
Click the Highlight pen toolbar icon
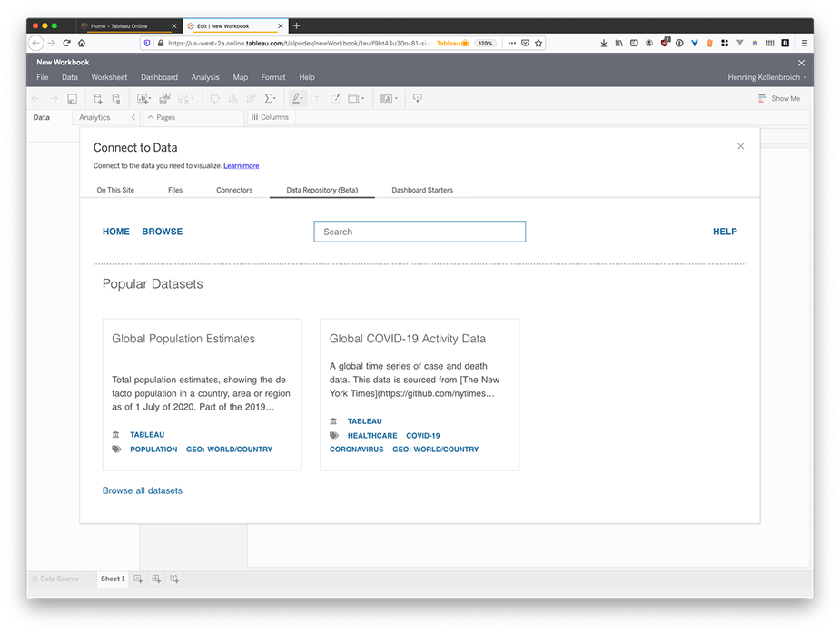pos(297,99)
